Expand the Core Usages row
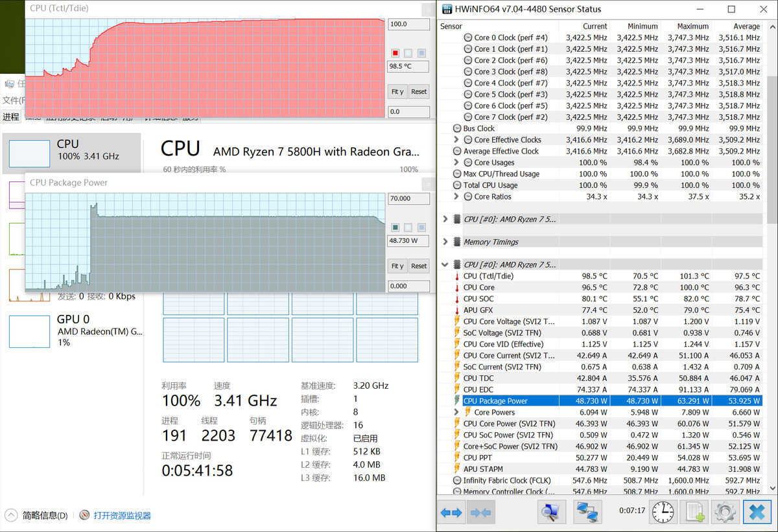 pyautogui.click(x=457, y=163)
